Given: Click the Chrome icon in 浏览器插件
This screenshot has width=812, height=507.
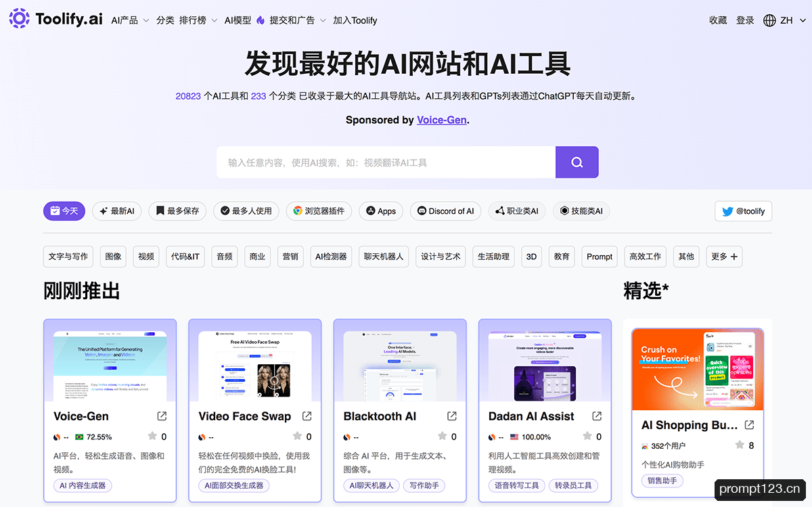Looking at the screenshot, I should (297, 211).
